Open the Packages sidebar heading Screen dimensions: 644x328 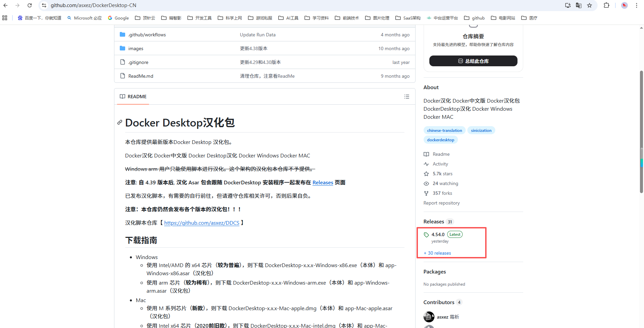tap(435, 271)
